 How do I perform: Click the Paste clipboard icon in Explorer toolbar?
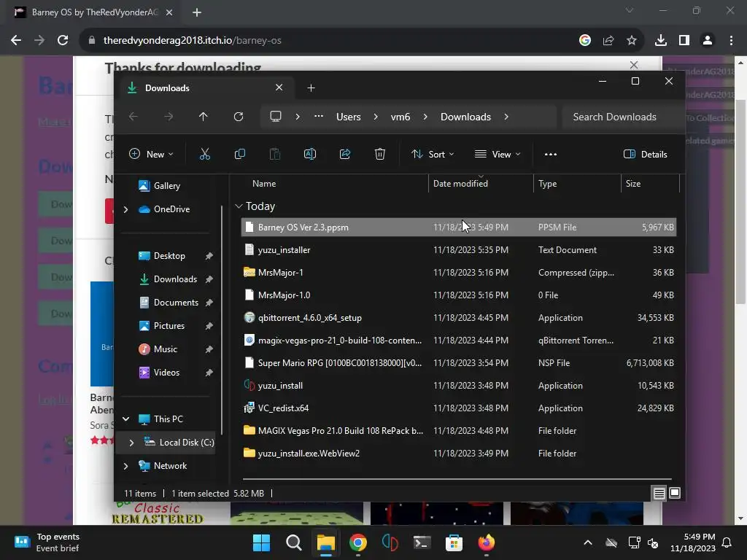(x=275, y=154)
